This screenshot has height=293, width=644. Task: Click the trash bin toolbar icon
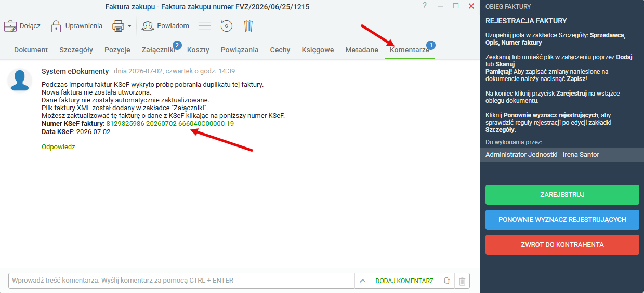click(249, 26)
